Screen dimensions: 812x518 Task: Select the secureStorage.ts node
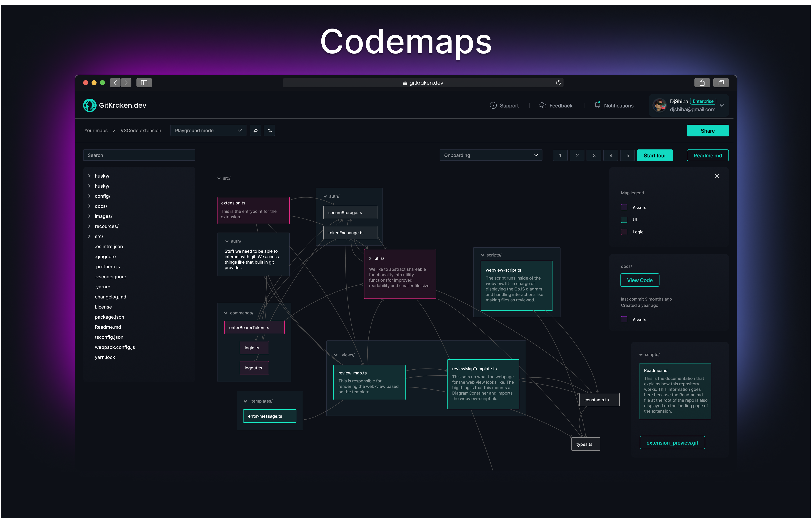[350, 212]
